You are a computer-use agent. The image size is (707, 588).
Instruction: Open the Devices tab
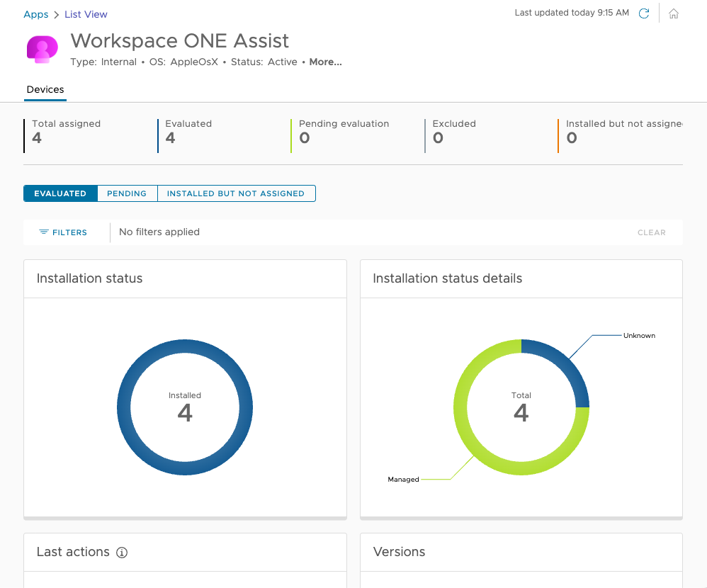pos(45,90)
